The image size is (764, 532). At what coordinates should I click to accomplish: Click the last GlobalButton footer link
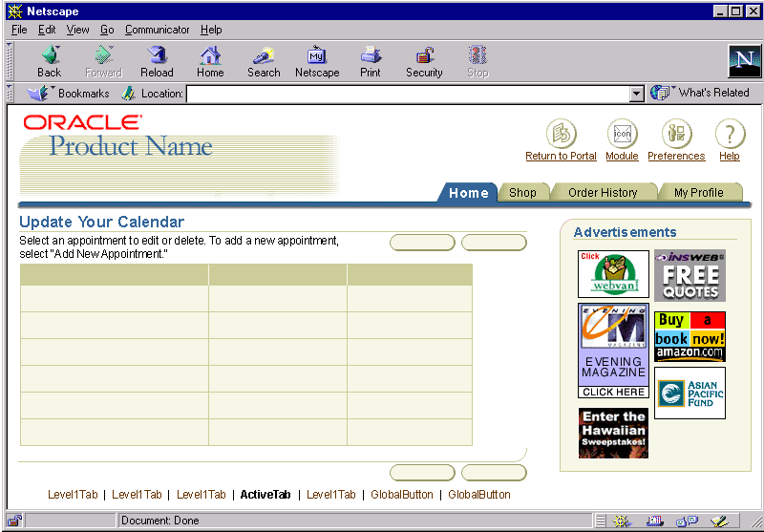pos(479,495)
